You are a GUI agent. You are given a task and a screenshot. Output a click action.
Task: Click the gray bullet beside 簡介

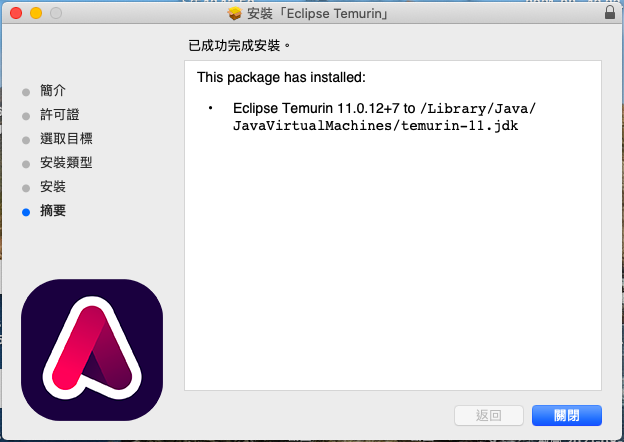26,92
